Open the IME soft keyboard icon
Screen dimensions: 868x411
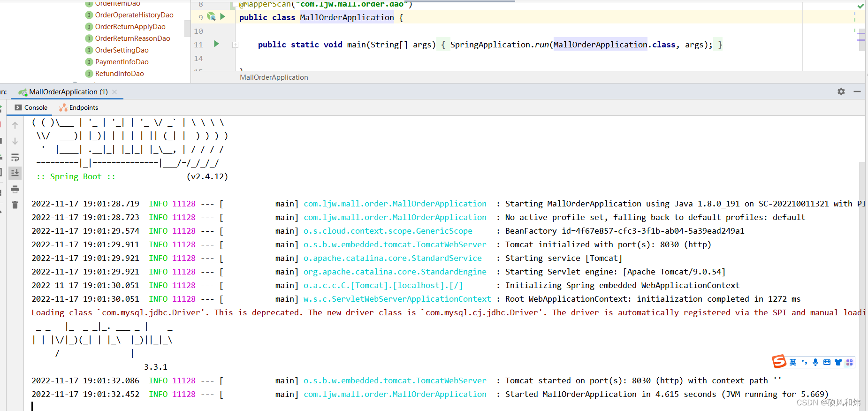[827, 362]
